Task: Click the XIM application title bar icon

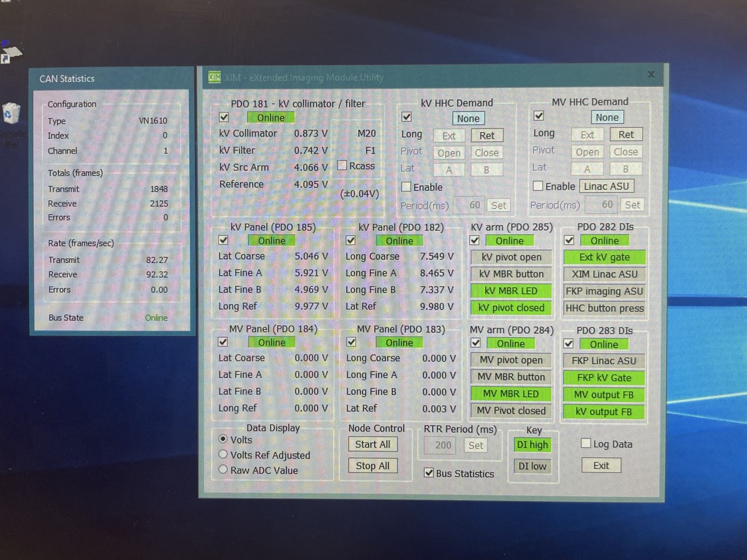Action: pyautogui.click(x=215, y=77)
